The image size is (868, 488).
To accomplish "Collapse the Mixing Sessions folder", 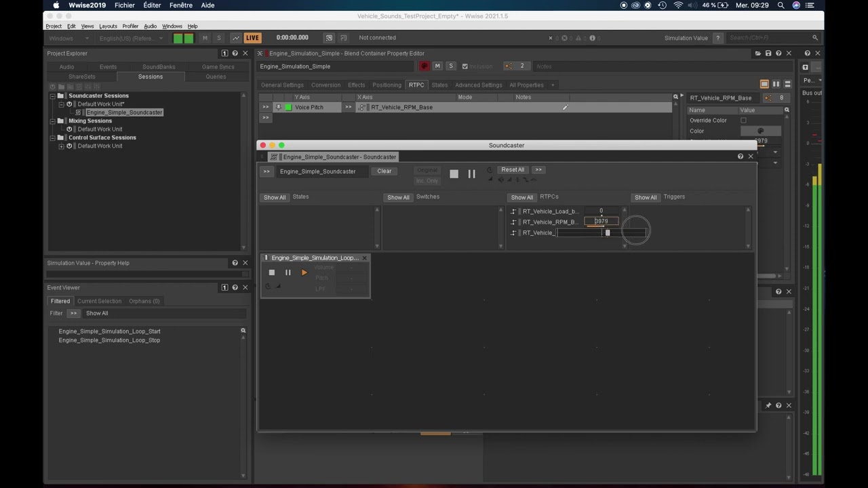I will (x=52, y=121).
